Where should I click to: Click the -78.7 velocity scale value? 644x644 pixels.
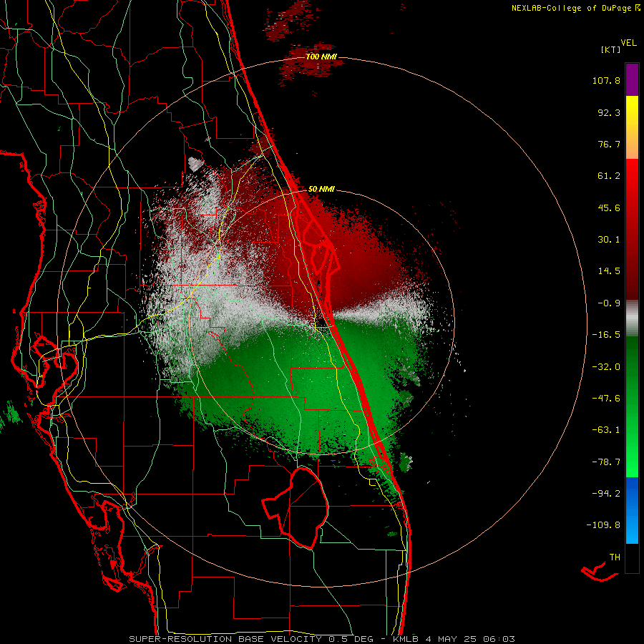(x=606, y=462)
